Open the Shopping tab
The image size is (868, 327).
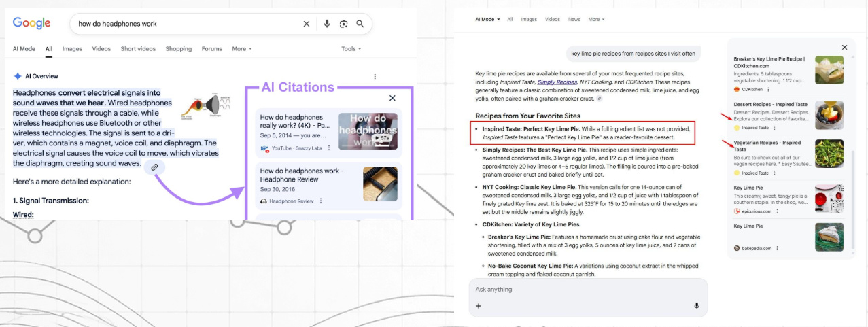click(179, 49)
